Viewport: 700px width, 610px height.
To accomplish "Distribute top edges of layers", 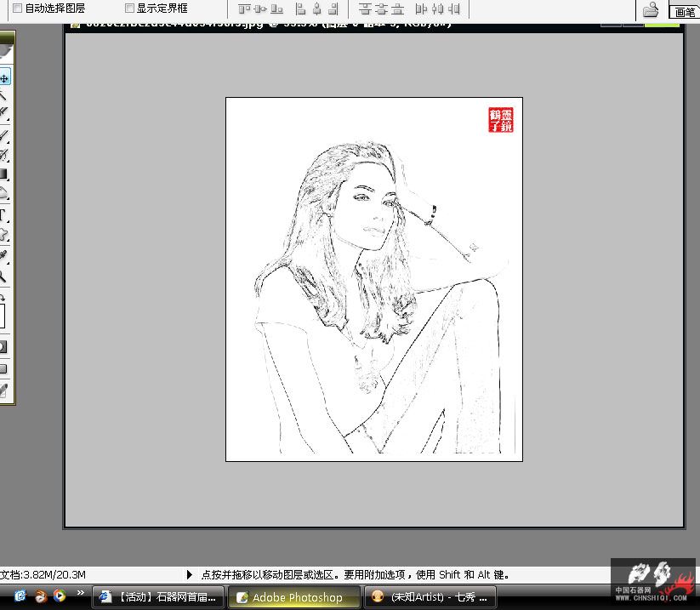I will 365,9.
